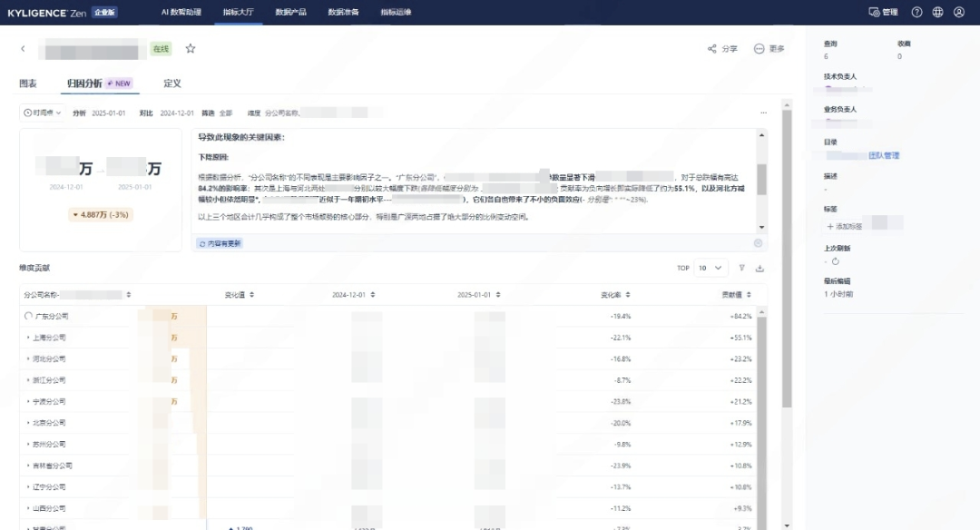Click the back arrow icon
The width and height of the screenshot is (980, 530).
click(x=23, y=49)
